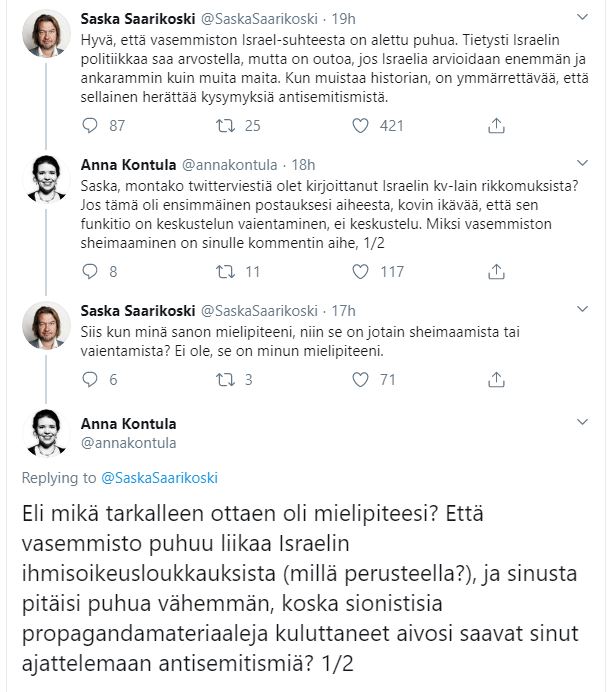The height and width of the screenshot is (692, 611).
Task: View Saska Saarikoski's avatar on the top tweet
Action: click(x=46, y=34)
